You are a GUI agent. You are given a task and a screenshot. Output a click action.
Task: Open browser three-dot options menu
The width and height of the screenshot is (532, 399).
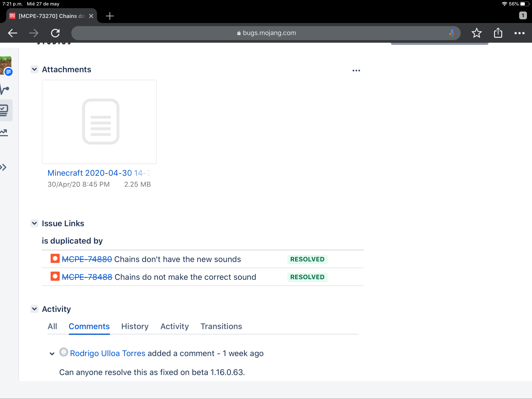tap(519, 33)
